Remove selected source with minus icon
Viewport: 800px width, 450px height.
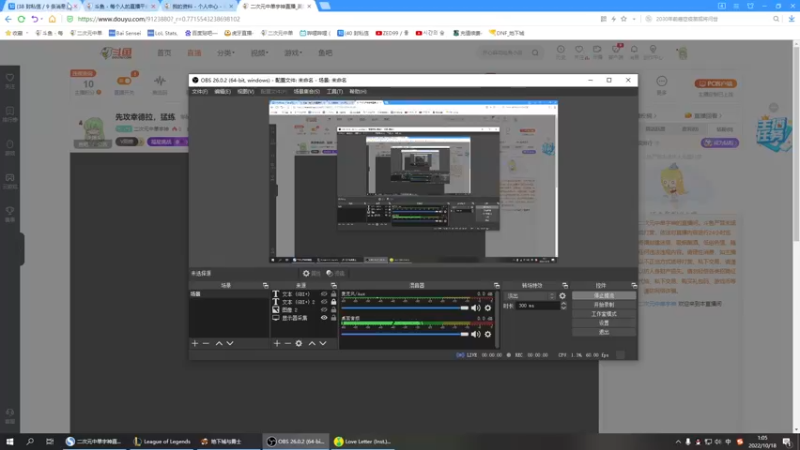coord(288,343)
